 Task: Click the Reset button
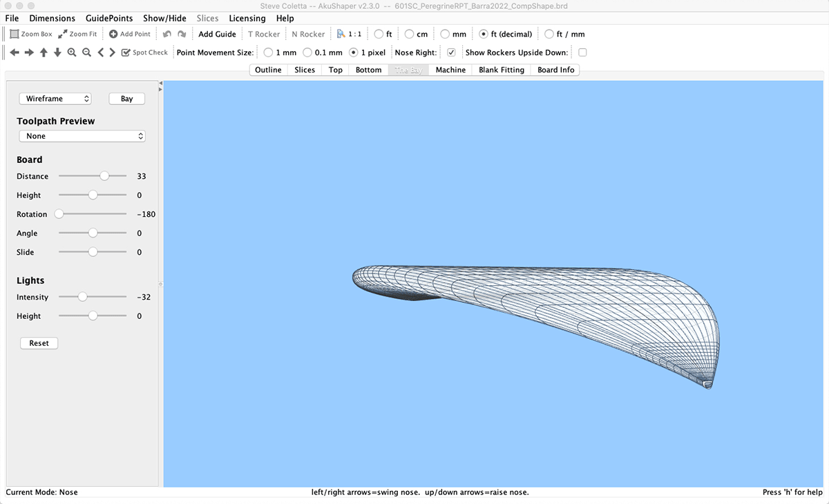[x=39, y=343]
